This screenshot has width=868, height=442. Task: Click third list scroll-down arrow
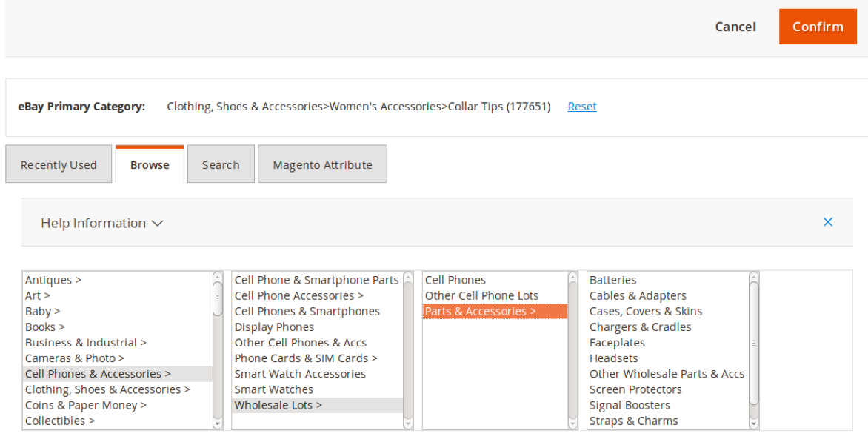pyautogui.click(x=573, y=423)
